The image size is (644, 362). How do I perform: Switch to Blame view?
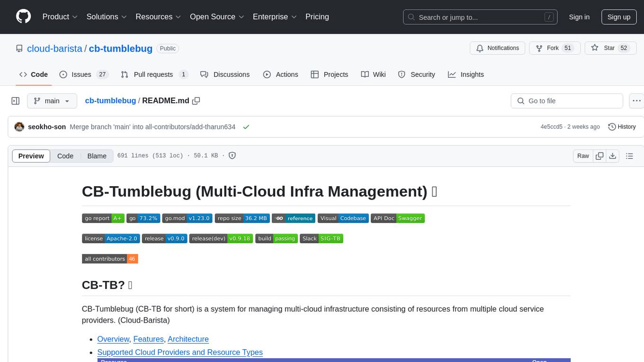click(x=97, y=156)
